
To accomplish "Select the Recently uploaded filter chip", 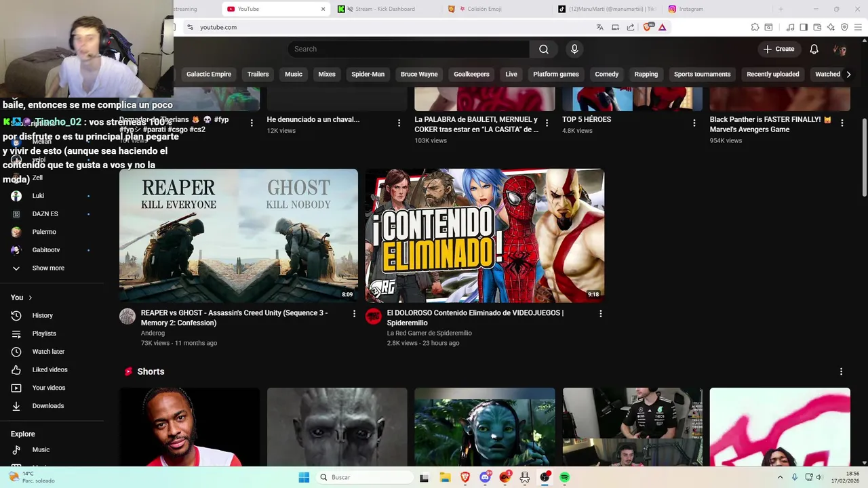I will pos(773,74).
